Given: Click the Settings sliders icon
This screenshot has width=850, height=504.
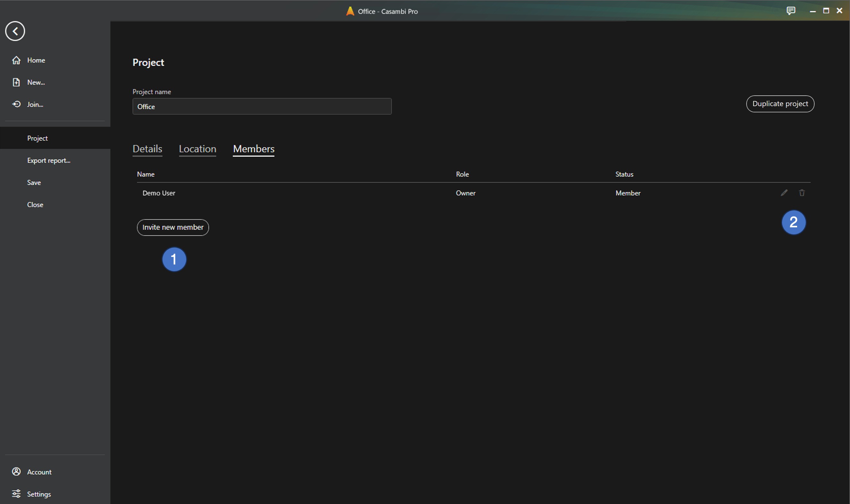Looking at the screenshot, I should pos(17,494).
